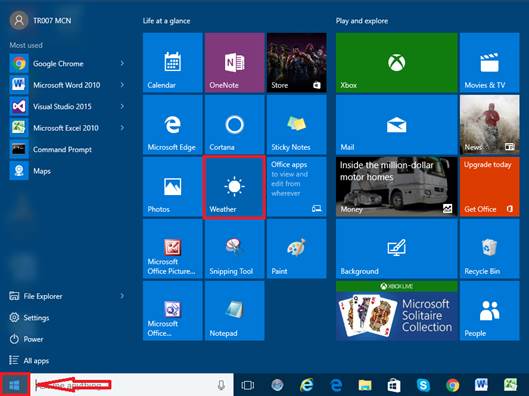Open the People tile

pos(490,311)
